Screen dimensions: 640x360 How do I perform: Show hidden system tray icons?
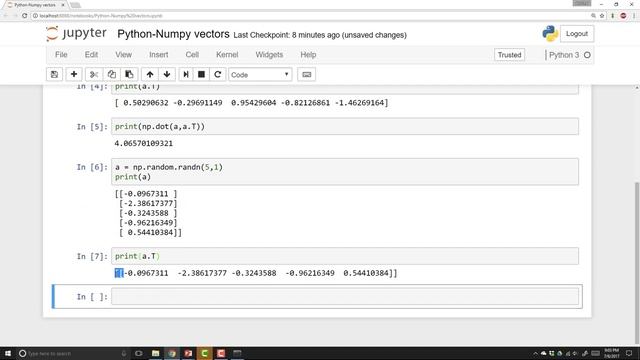[535, 353]
